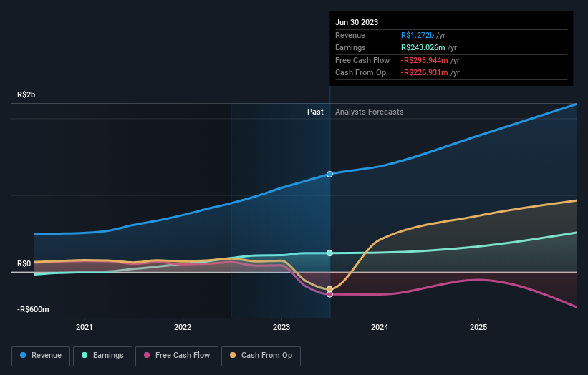
Task: Click the Jun 30 2023 tooltip date header
Action: pos(356,21)
